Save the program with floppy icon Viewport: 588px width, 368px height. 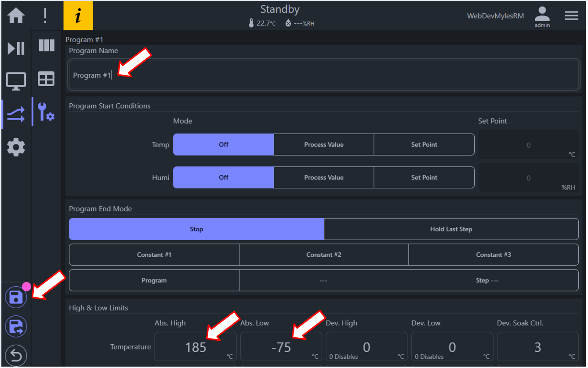pyautogui.click(x=16, y=298)
